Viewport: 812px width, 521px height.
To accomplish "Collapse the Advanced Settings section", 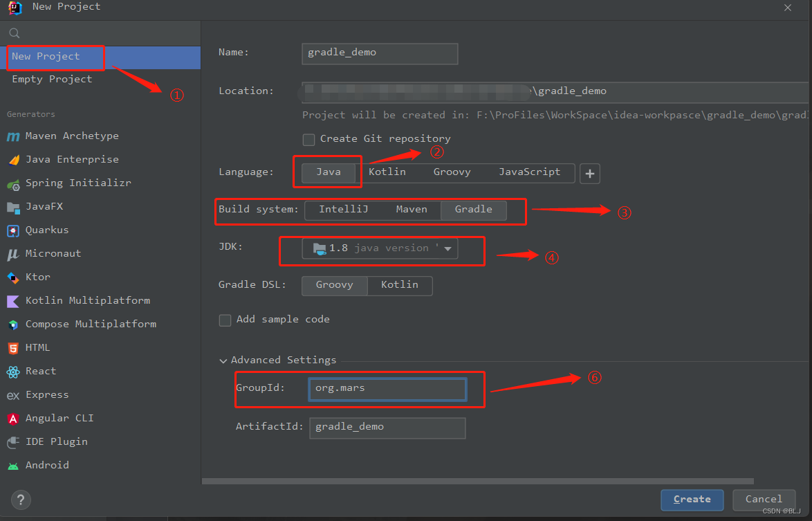I will (223, 360).
